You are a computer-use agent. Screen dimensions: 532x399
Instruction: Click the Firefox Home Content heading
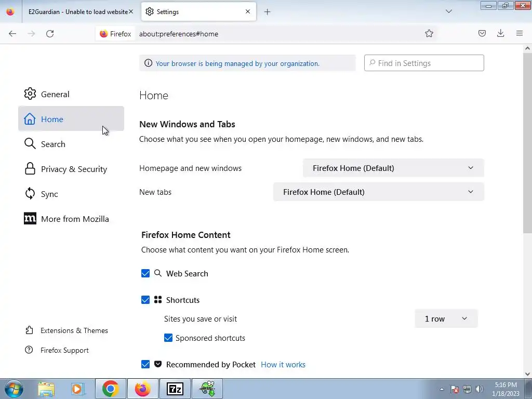[186, 235]
